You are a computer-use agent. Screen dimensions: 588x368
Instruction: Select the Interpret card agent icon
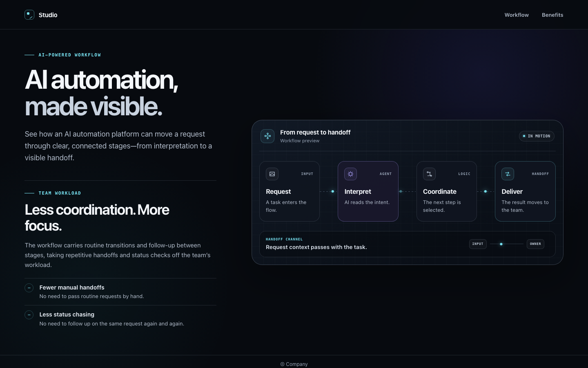tap(350, 174)
